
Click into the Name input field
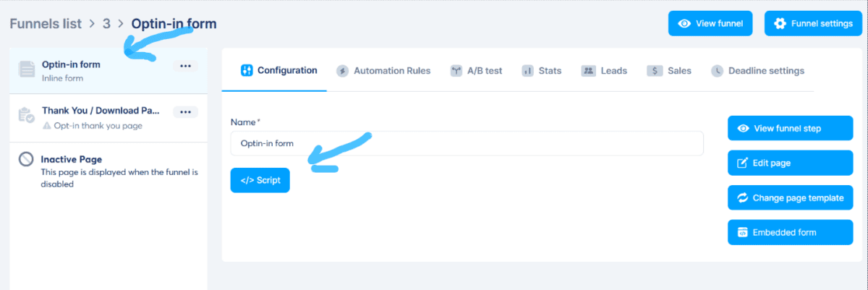click(x=467, y=143)
